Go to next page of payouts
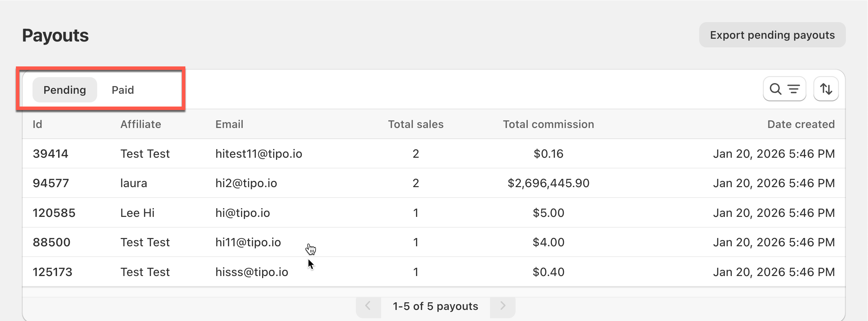Image resolution: width=868 pixels, height=321 pixels. click(502, 306)
